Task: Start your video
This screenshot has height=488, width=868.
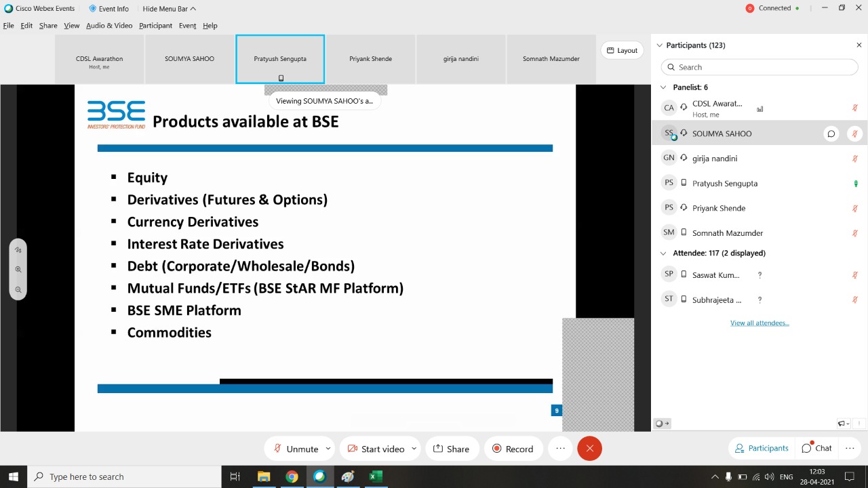Action: 375,449
